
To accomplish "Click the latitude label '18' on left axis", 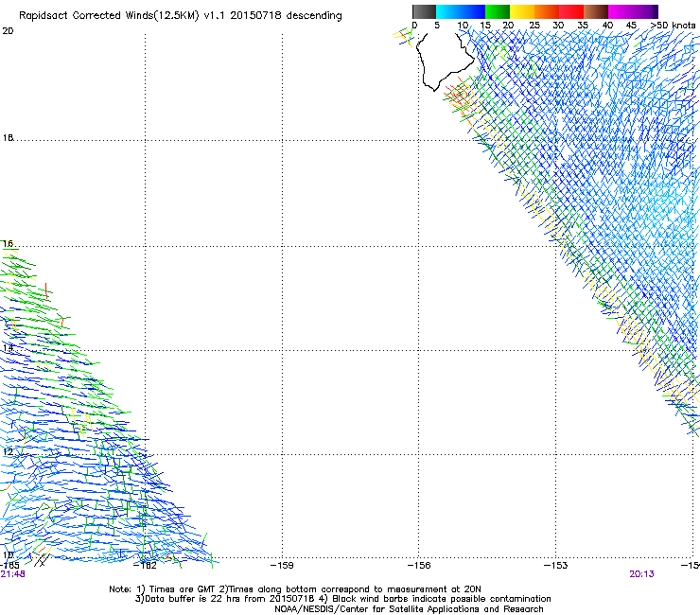I will (8, 137).
